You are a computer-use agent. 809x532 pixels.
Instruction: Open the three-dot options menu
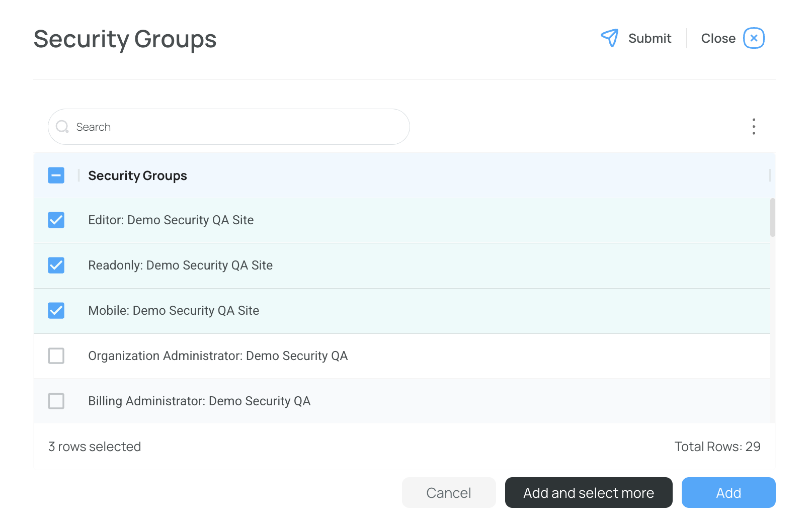tap(754, 127)
